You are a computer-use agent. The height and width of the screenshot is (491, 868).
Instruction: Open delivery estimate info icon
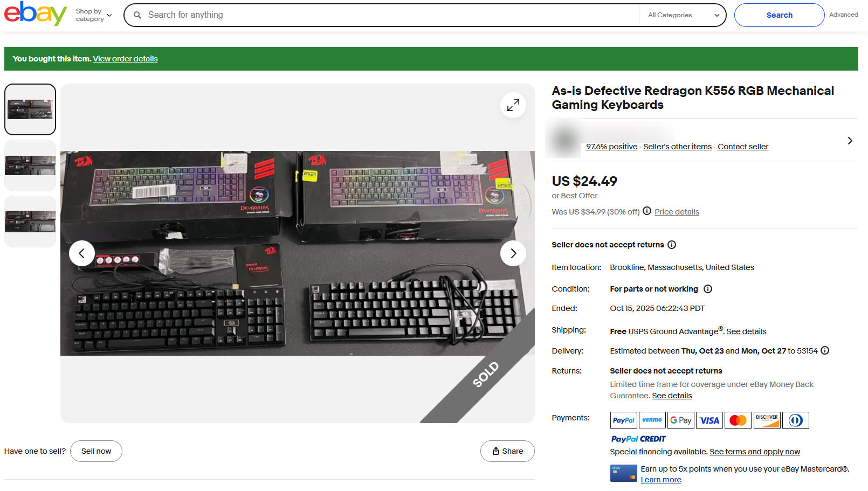coord(825,350)
